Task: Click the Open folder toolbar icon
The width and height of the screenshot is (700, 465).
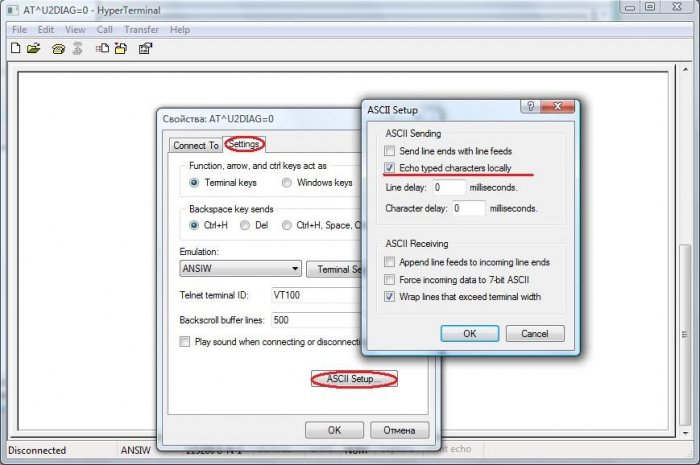Action: pos(33,48)
